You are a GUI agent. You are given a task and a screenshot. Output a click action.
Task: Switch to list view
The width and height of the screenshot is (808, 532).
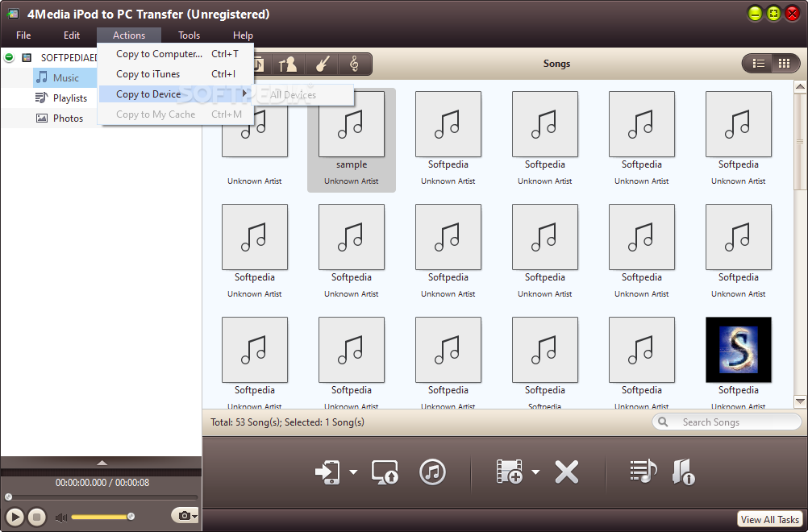758,64
